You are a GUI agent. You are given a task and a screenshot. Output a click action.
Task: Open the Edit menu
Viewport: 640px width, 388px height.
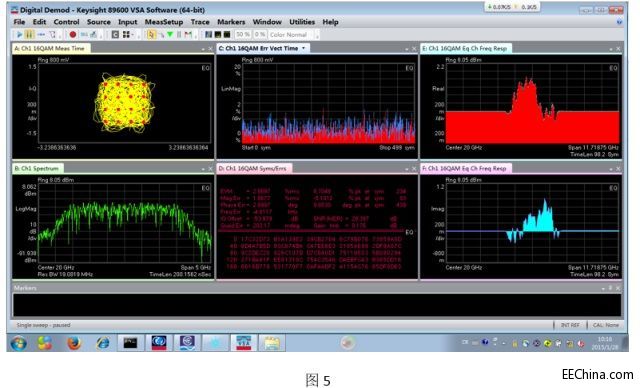click(39, 22)
